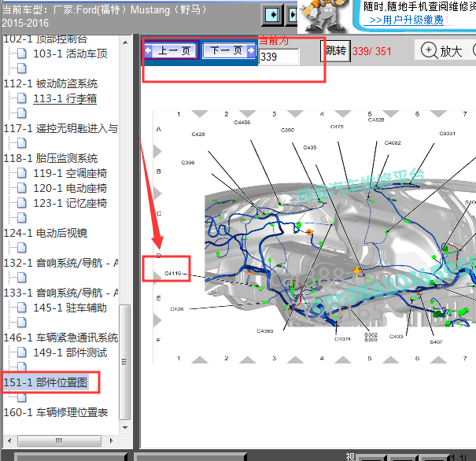Select 118-1 胎压监测系统 entry
This screenshot has width=476, height=461.
[x=50, y=158]
